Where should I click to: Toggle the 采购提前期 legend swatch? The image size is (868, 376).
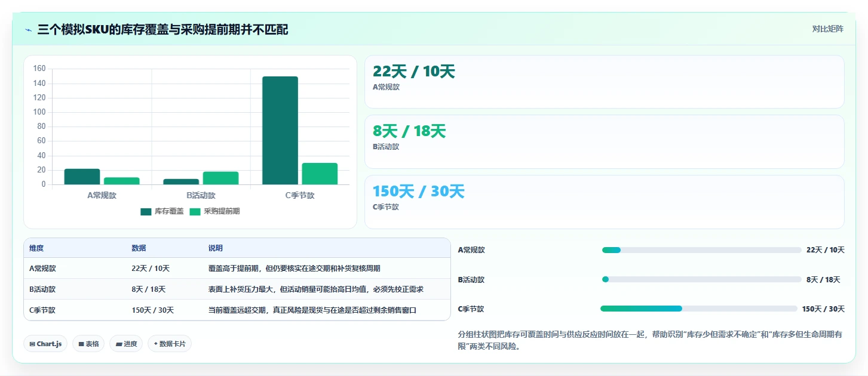tap(195, 211)
